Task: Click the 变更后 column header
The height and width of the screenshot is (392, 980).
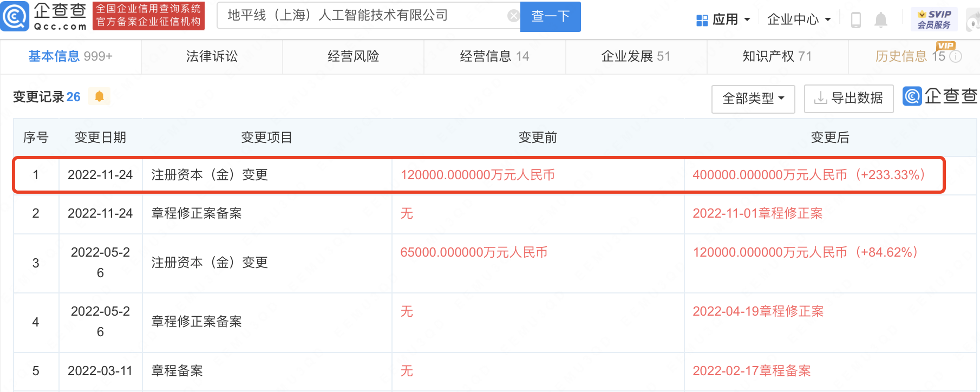Action: (x=830, y=138)
